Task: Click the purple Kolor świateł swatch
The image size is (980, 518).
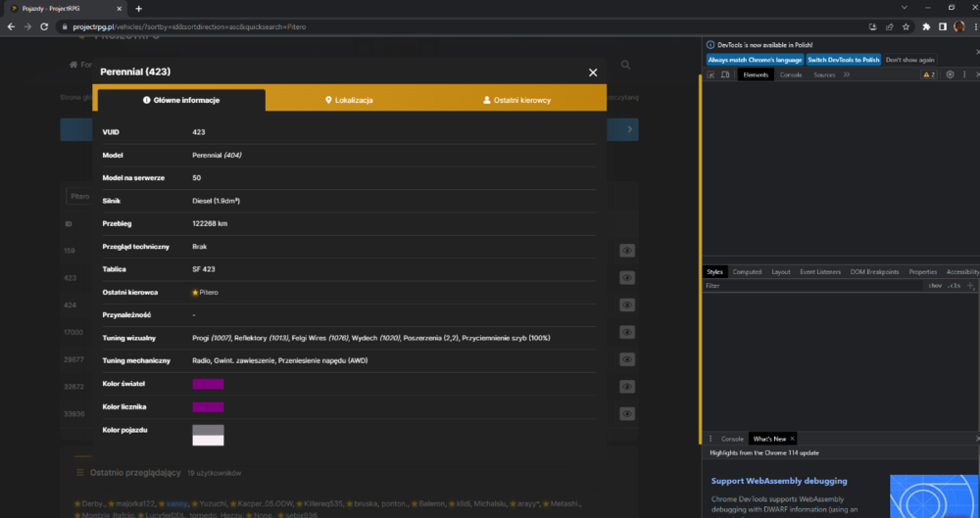Action: coord(208,384)
